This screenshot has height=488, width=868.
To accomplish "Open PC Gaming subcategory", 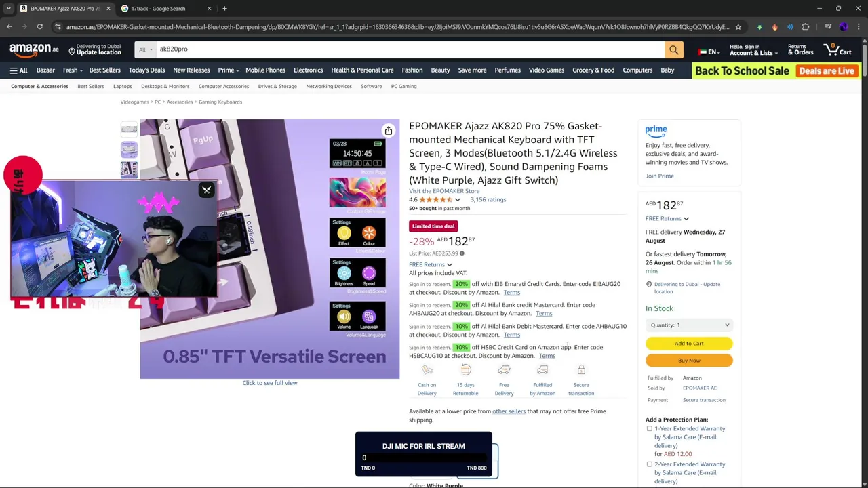I will click(403, 87).
